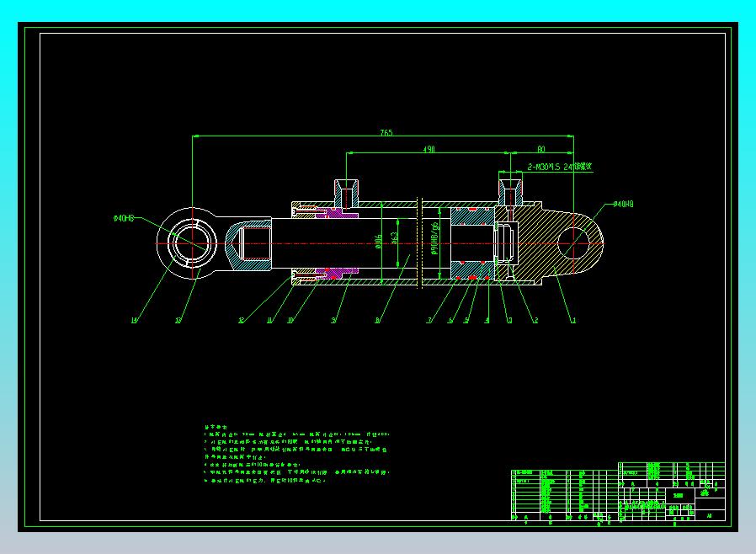Image resolution: width=756 pixels, height=554 pixels.
Task: Select the 80 dimension text at top right
Action: point(540,149)
